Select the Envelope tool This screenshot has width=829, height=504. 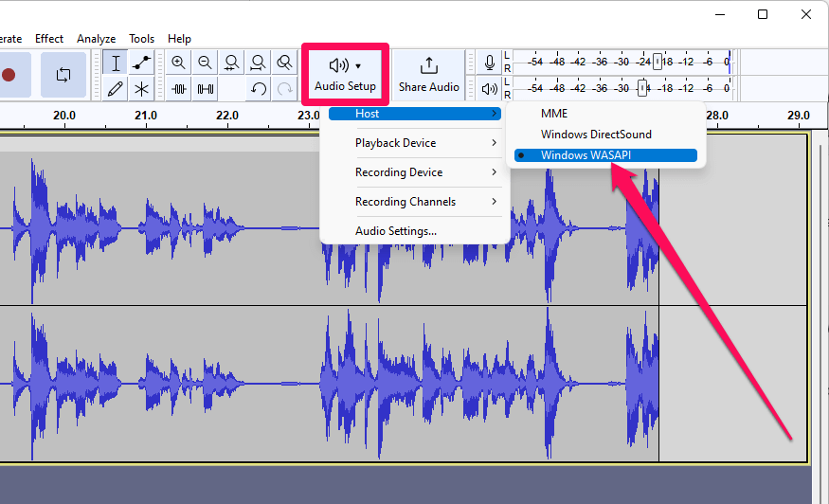(x=141, y=63)
